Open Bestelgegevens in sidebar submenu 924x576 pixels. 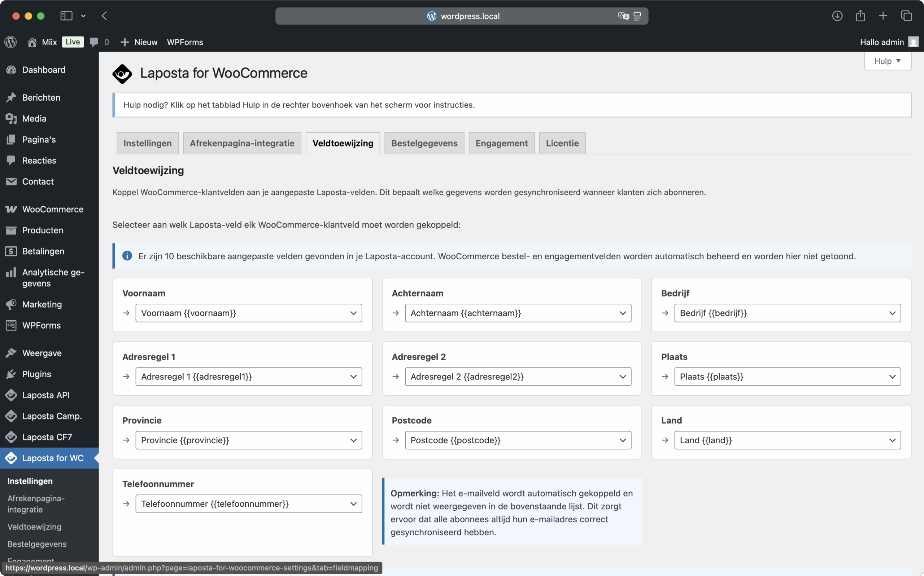[37, 544]
